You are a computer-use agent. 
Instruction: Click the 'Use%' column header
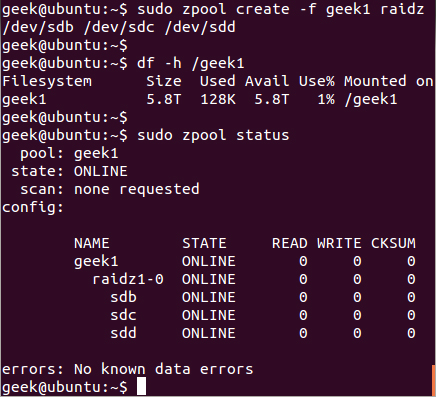point(316,81)
